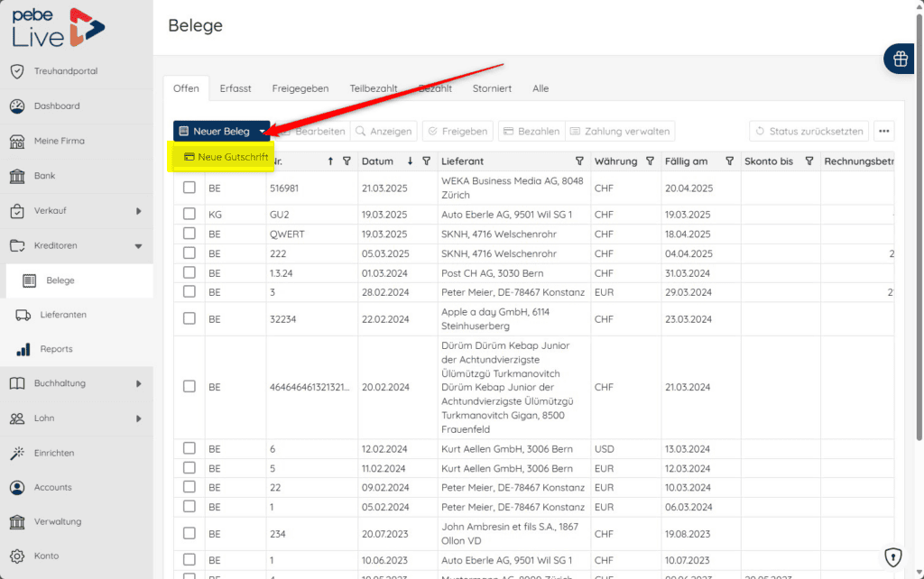Screen dimensions: 924x579
Task: Select checkbox for Post CH AG row
Action: point(189,272)
